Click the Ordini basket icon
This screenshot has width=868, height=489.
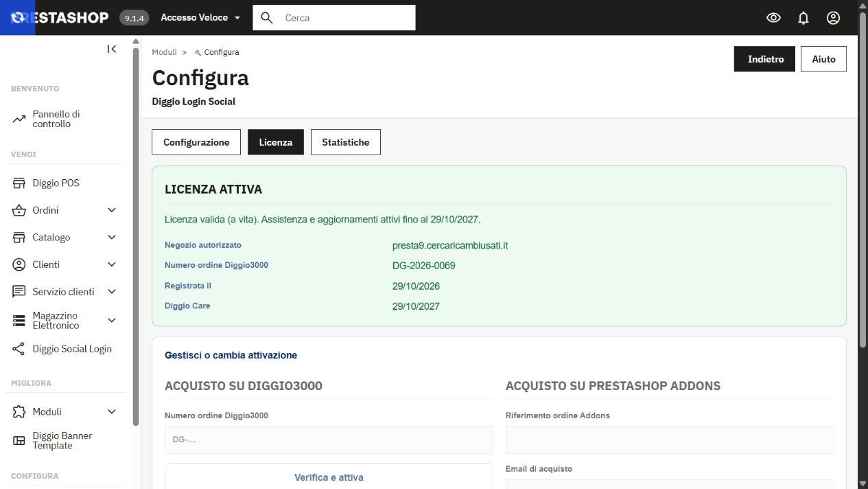point(19,210)
